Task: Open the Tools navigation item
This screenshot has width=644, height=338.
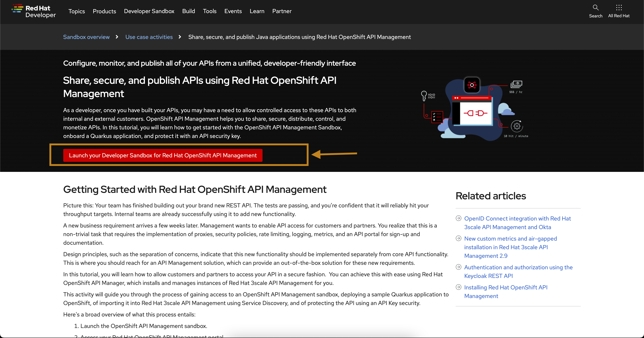Action: click(210, 11)
